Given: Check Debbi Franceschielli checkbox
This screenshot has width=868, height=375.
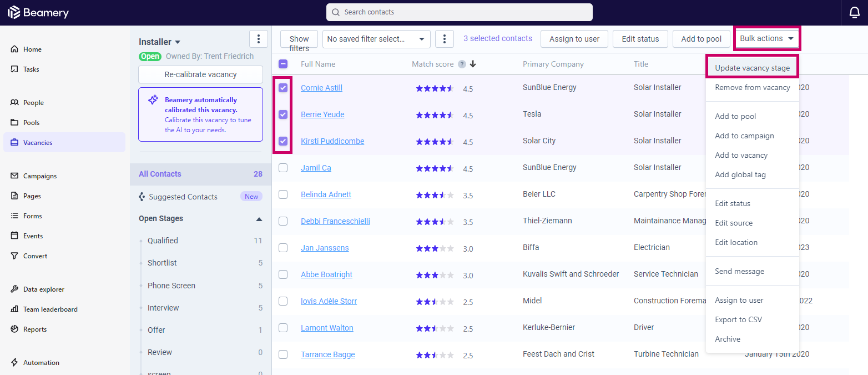Looking at the screenshot, I should (x=283, y=221).
